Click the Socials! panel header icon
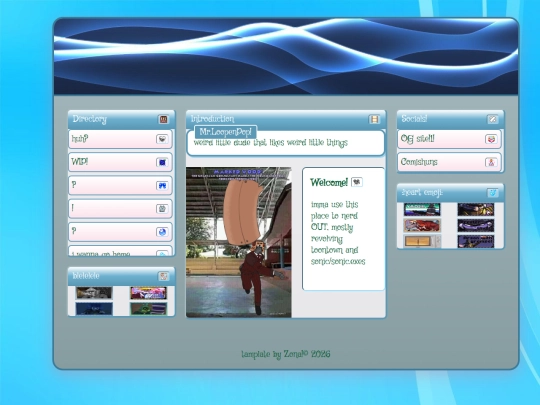The width and height of the screenshot is (540, 405). 492,119
